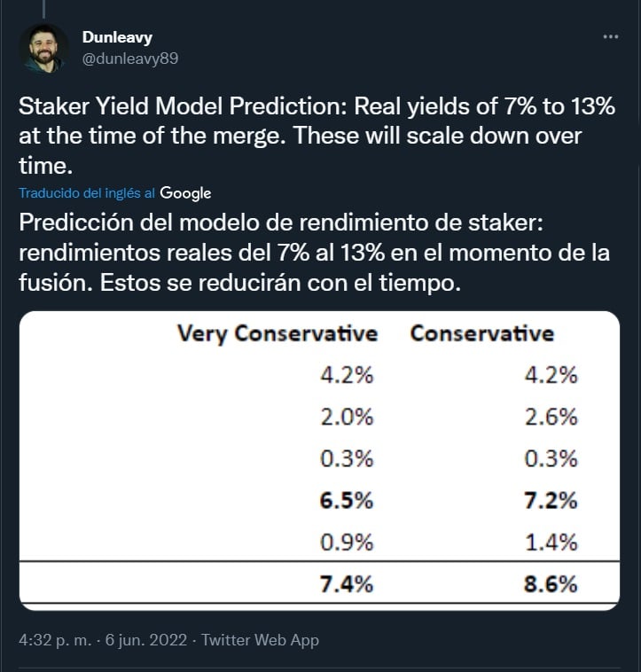Click the Very Conservative column header

(x=278, y=333)
